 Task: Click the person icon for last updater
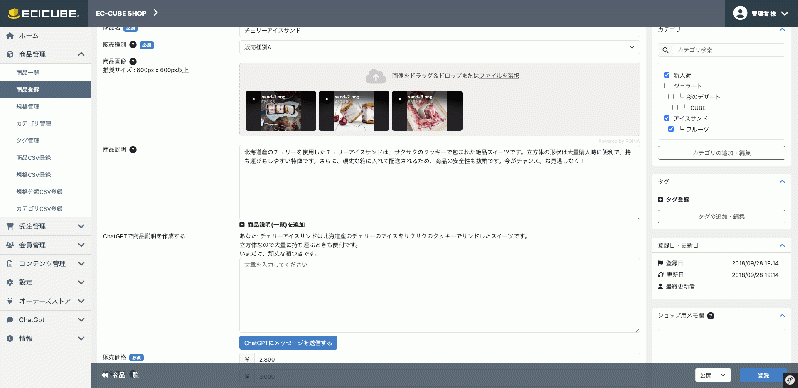661,287
